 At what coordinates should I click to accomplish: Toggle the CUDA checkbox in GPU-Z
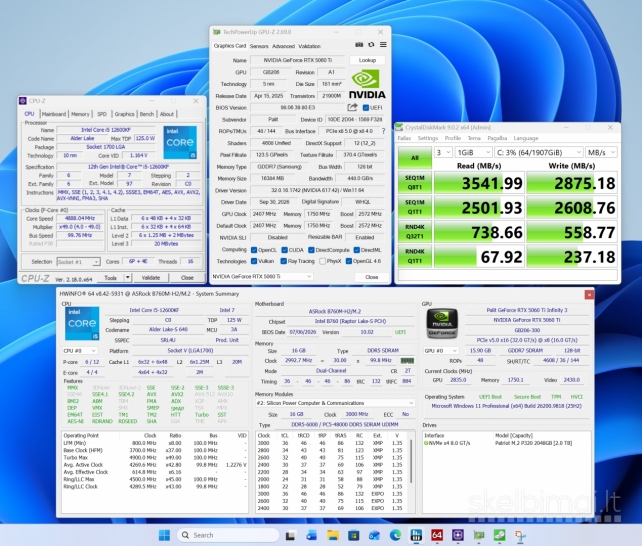(284, 250)
